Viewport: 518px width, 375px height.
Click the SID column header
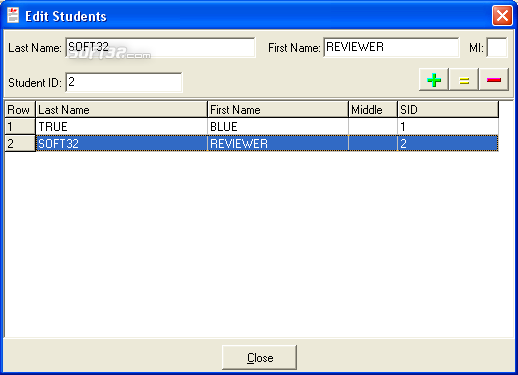448,109
